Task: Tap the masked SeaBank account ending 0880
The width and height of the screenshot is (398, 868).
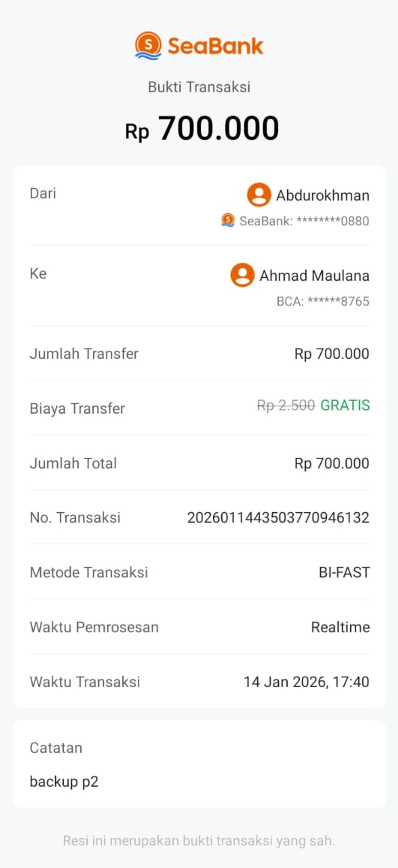Action: 304,221
